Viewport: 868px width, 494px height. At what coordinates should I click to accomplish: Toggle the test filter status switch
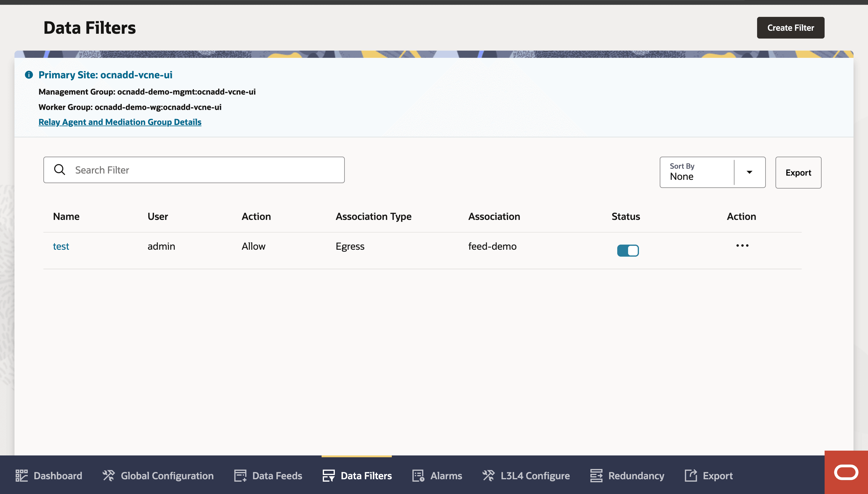coord(628,250)
